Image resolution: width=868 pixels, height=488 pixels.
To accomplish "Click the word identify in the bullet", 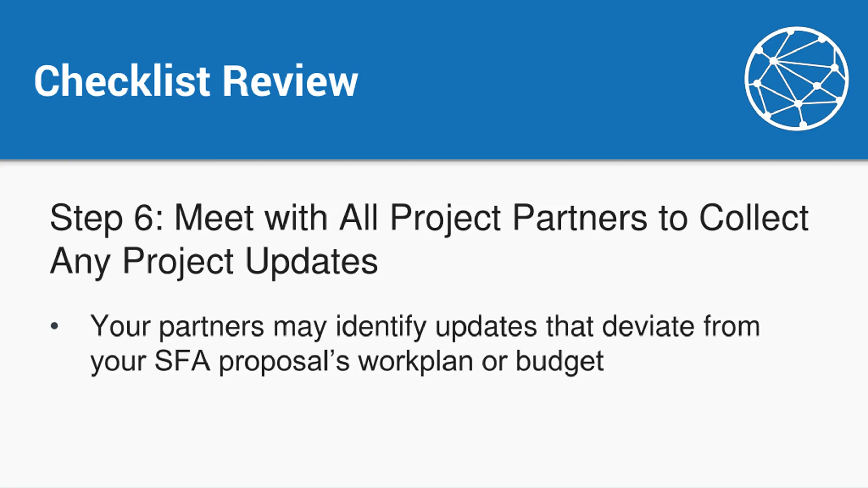I will (381, 327).
